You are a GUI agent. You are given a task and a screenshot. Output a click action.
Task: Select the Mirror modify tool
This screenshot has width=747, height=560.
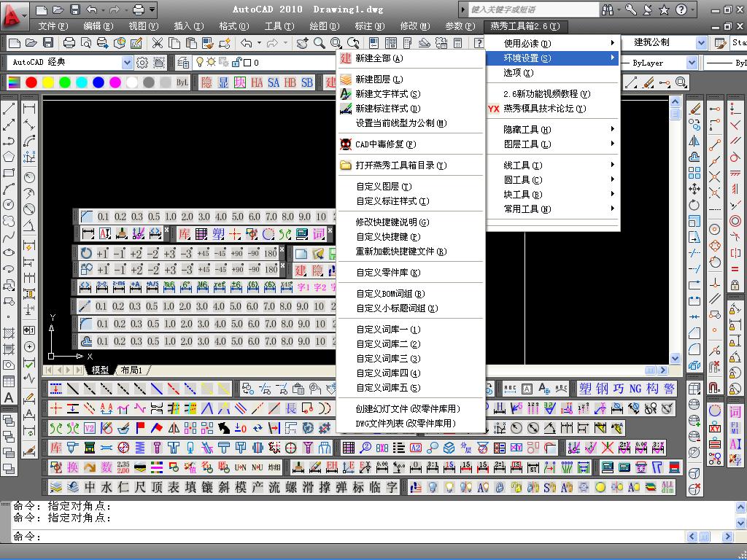695,141
